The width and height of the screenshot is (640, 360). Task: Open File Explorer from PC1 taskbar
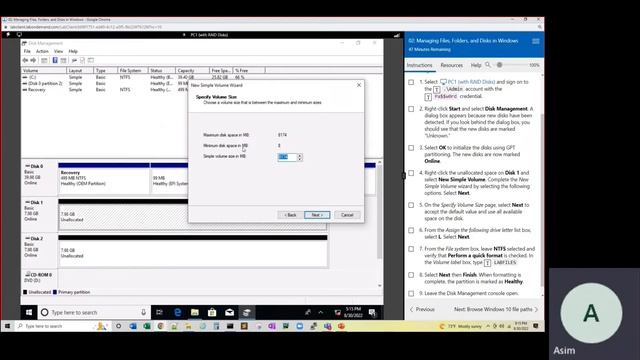[195, 312]
